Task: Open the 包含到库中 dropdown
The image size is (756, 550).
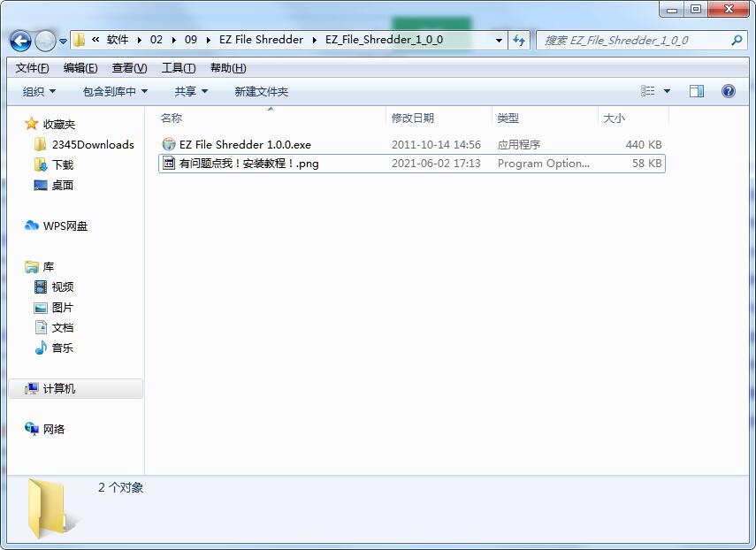Action: [115, 92]
